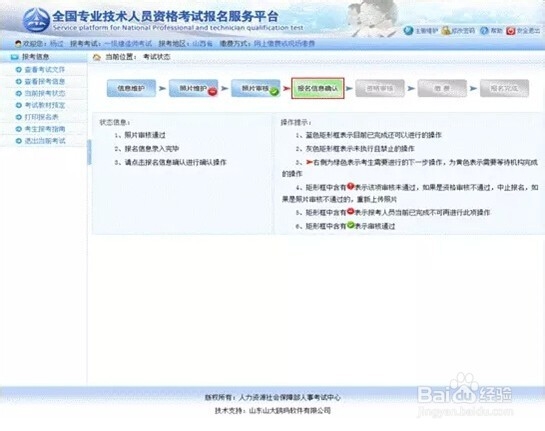545x431 pixels.
Task: Click the greyed 资格审核 step box
Action: point(380,88)
